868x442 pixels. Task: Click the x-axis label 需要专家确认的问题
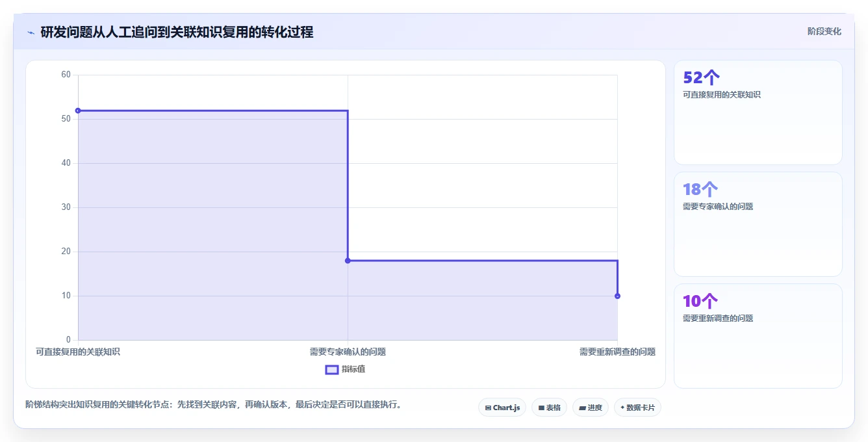click(348, 352)
